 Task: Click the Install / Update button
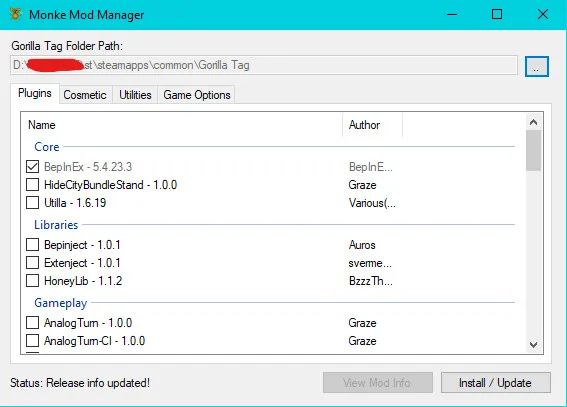496,383
